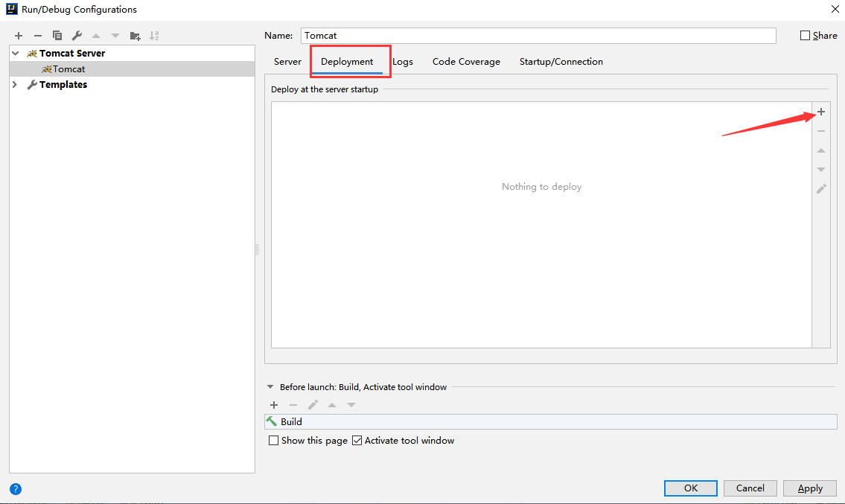Add artifact to deploy list
Viewport: 845px width, 504px height.
pos(820,112)
